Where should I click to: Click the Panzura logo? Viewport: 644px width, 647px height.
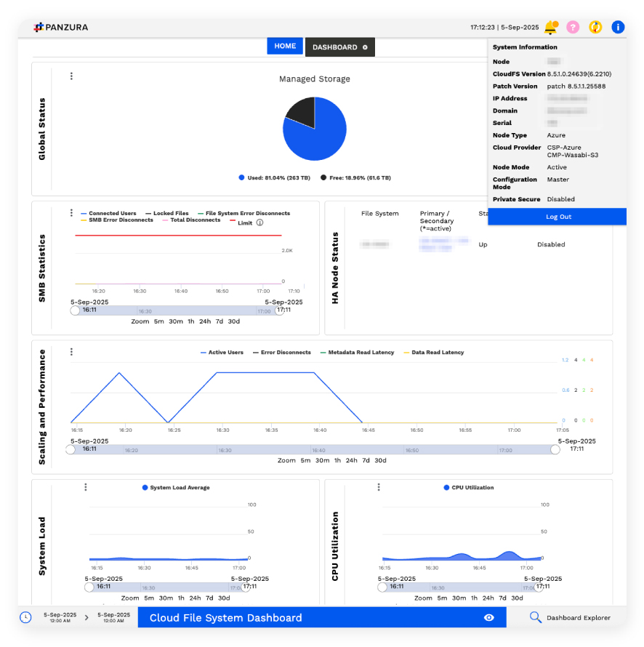pos(60,27)
